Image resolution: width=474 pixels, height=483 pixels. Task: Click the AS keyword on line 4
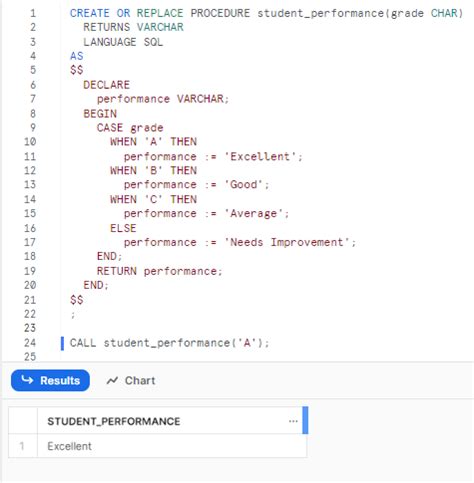tap(77, 56)
